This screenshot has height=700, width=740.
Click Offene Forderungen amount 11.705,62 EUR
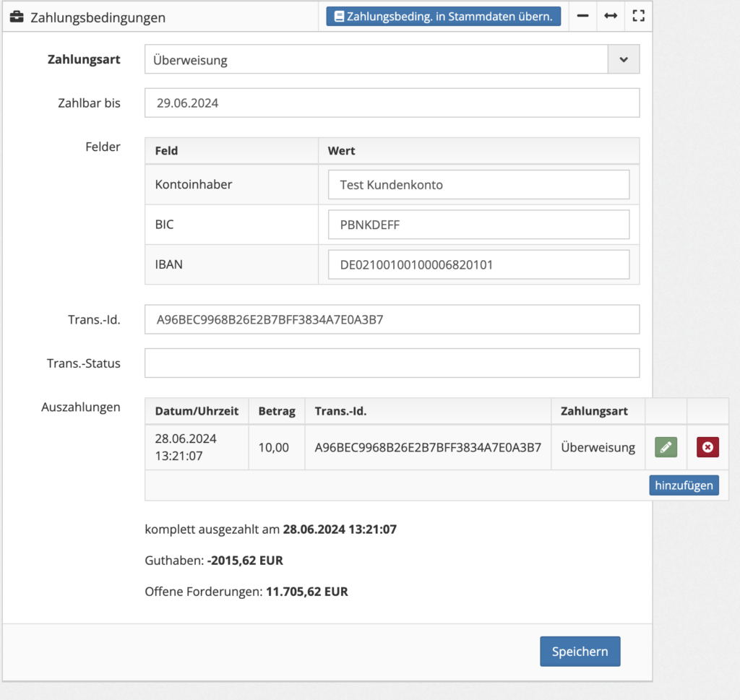pos(306,592)
